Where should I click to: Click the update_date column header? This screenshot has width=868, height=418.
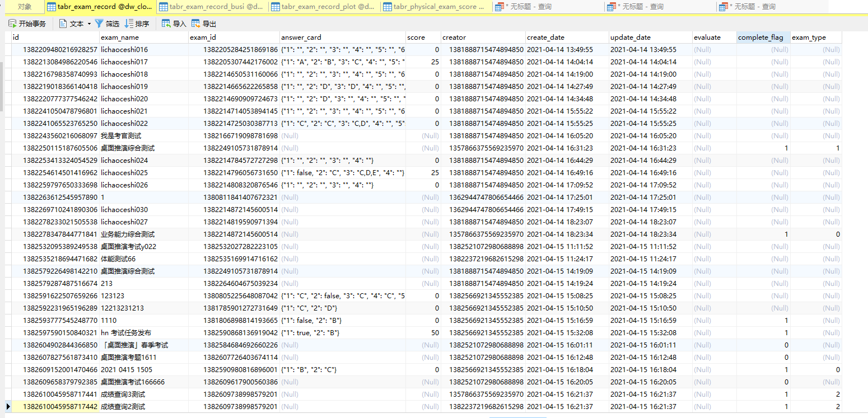[x=650, y=37]
